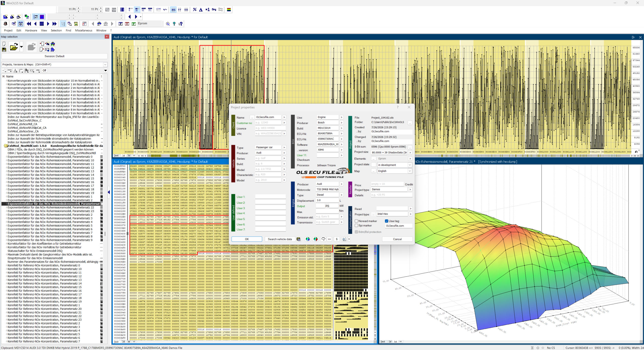Show values as absolute delta difference
The width and height of the screenshot is (644, 350).
click(201, 10)
